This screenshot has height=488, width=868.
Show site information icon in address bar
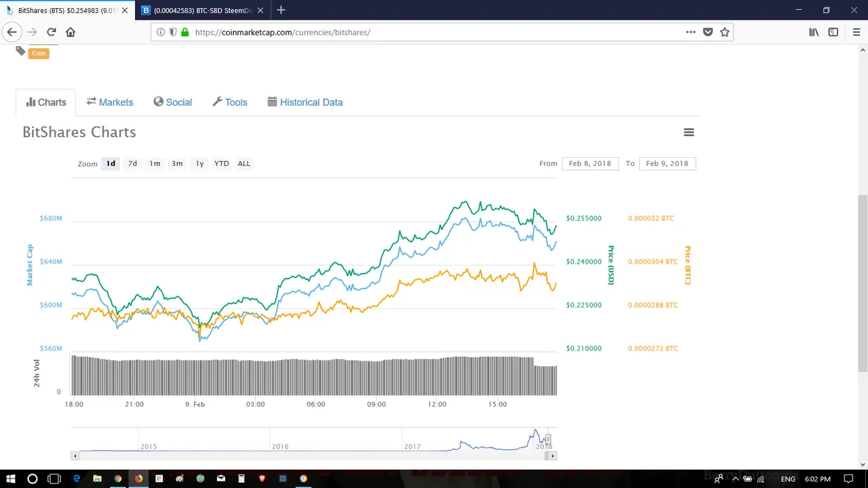161,32
